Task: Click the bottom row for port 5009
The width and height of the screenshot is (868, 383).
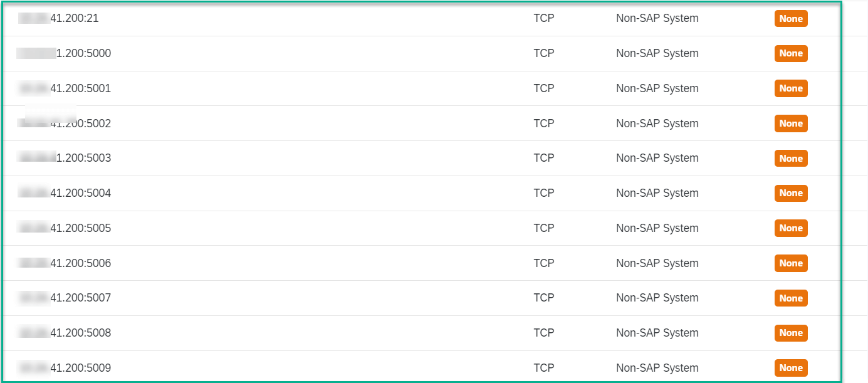Action: 376,368
